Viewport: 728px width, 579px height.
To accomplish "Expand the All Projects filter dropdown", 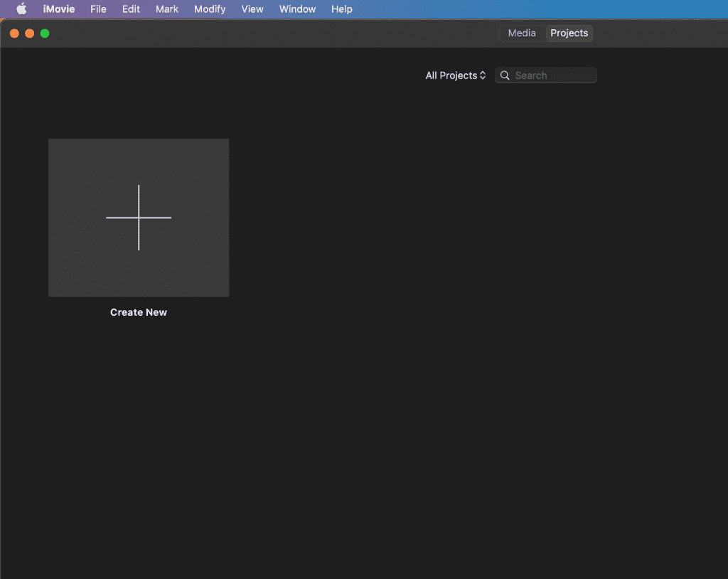I will tap(456, 75).
